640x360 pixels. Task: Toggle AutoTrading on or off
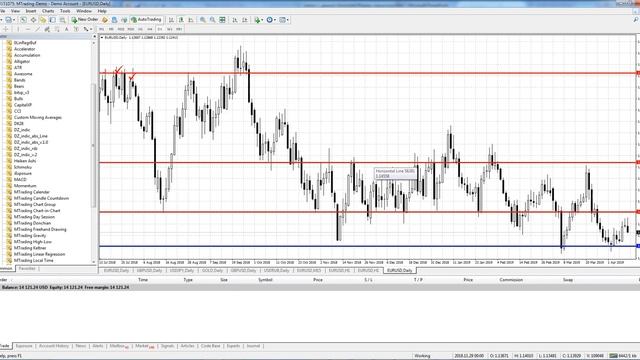[x=146, y=20]
